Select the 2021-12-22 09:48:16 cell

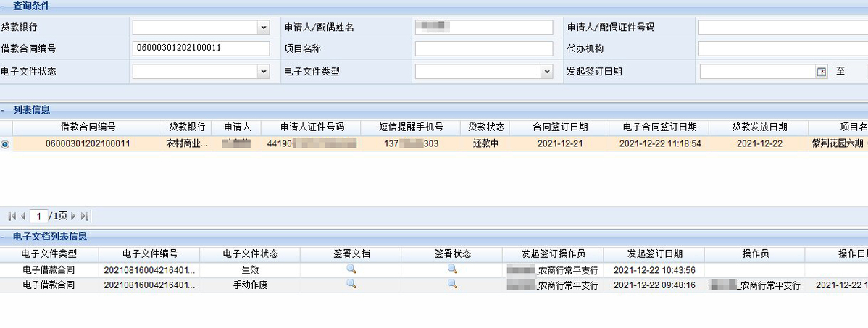654,285
